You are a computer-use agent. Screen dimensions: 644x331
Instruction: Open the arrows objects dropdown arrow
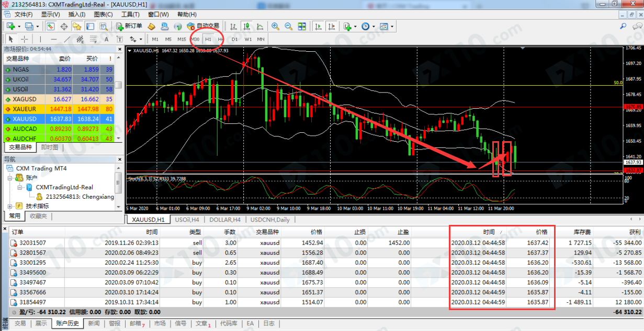click(x=141, y=39)
